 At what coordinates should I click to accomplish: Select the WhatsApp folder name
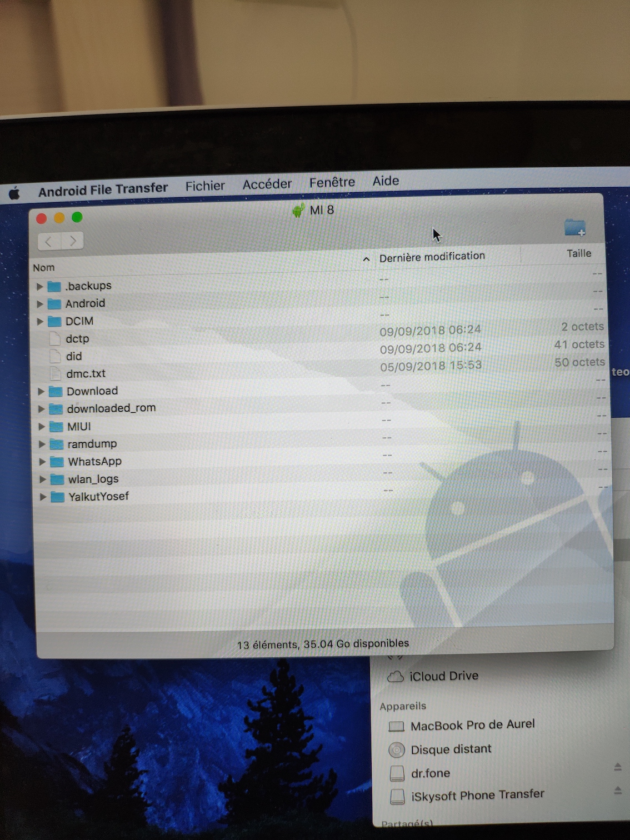pyautogui.click(x=94, y=462)
